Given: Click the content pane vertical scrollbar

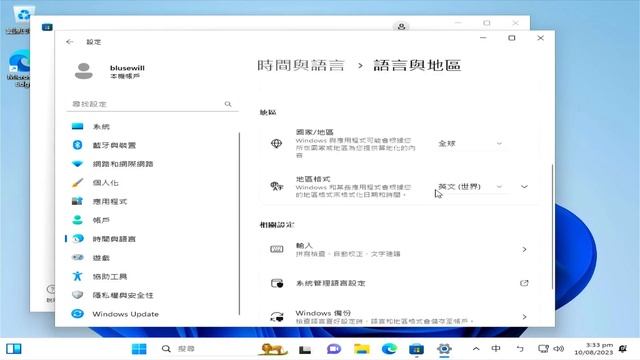Looking at the screenshot, I should pos(553,227).
